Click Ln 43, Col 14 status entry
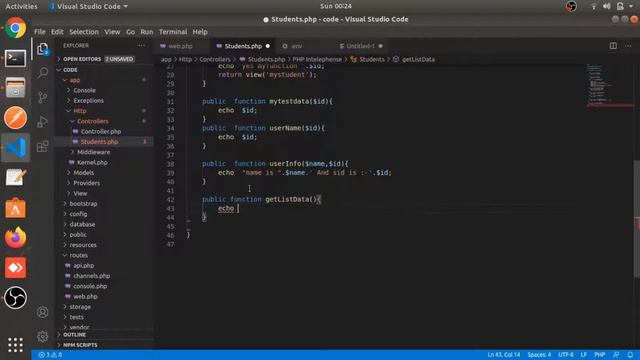 point(504,355)
